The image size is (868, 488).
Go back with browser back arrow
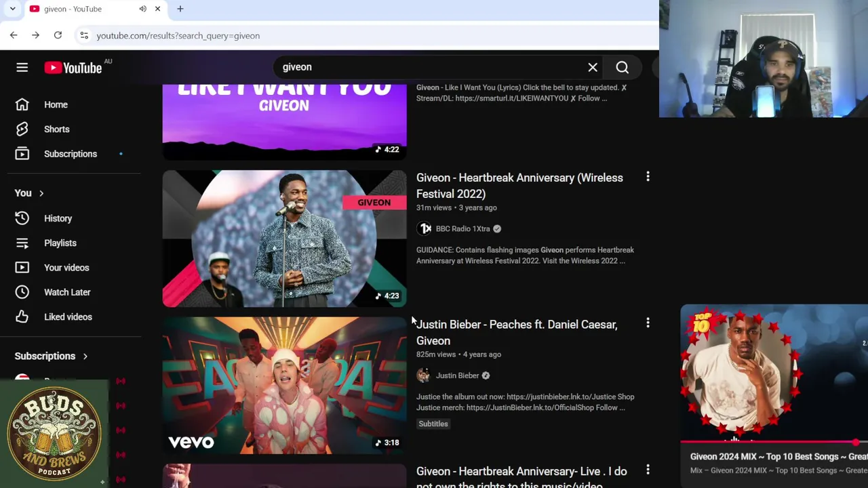(x=14, y=35)
